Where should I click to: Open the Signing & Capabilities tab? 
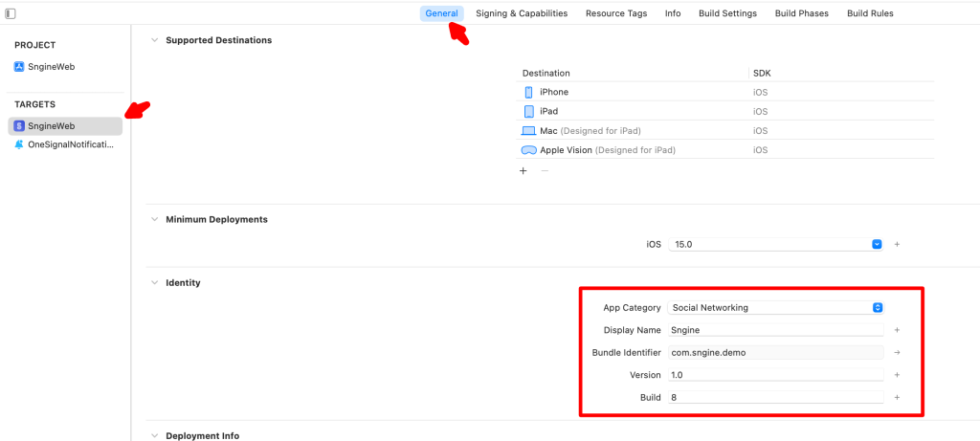pos(522,13)
